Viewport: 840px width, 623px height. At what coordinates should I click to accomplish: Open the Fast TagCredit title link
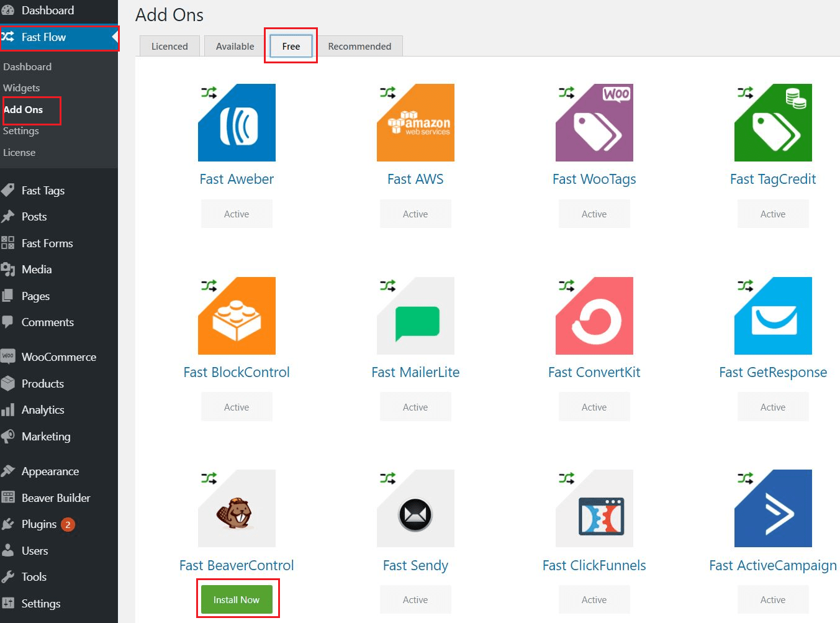pos(773,179)
